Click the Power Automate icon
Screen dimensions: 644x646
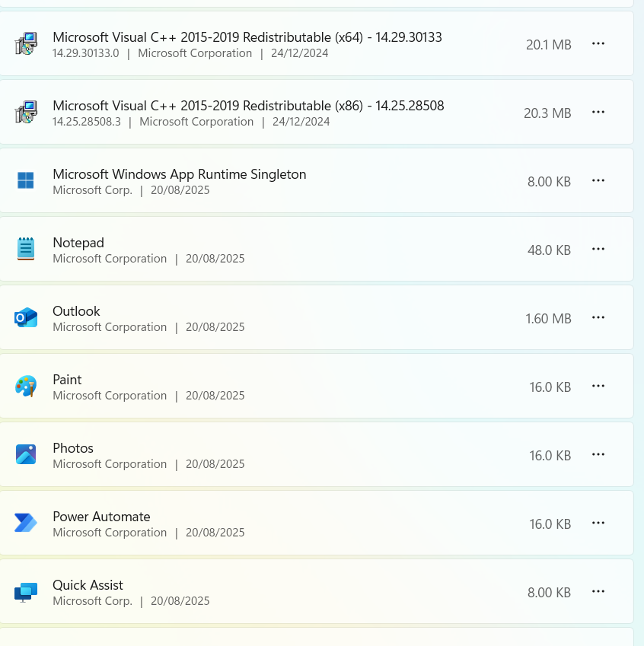26,523
